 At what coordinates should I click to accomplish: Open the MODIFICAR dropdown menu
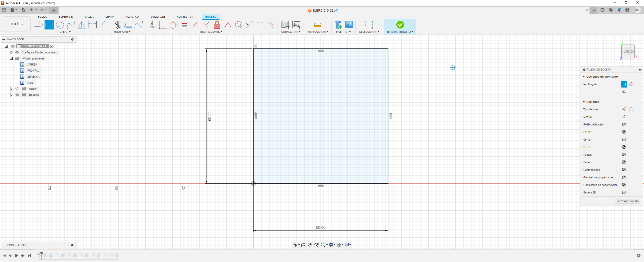click(x=122, y=32)
